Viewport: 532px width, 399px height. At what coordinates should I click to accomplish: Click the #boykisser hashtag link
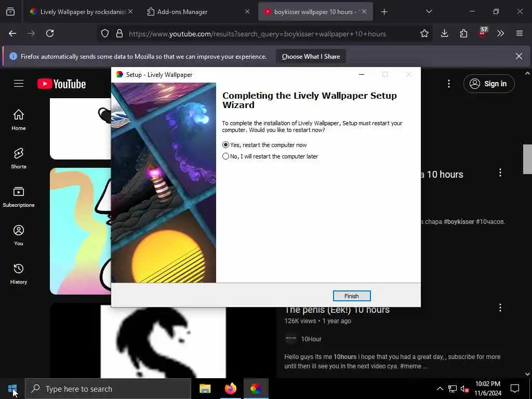pyautogui.click(x=459, y=221)
